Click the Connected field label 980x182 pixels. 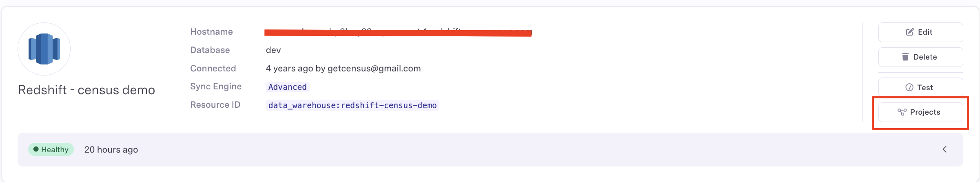click(213, 69)
